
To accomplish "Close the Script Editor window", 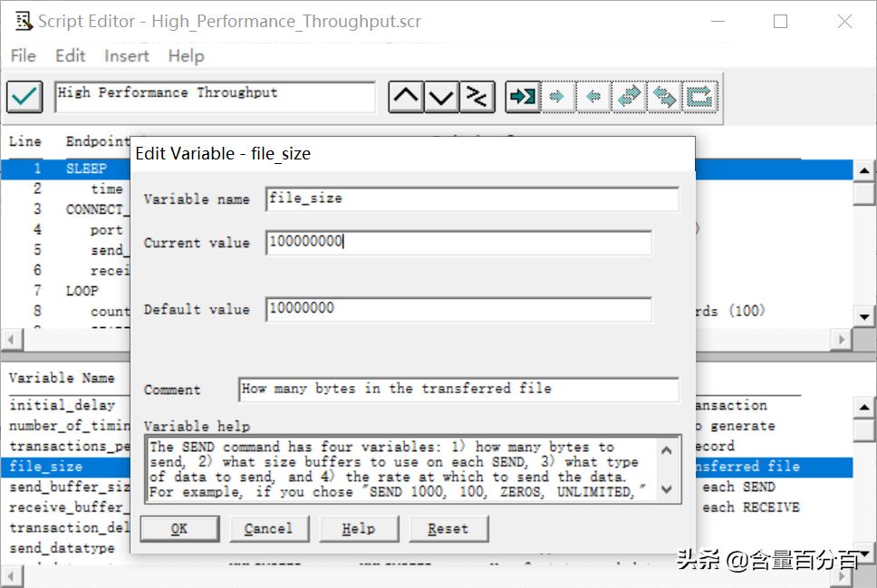I will 844,21.
